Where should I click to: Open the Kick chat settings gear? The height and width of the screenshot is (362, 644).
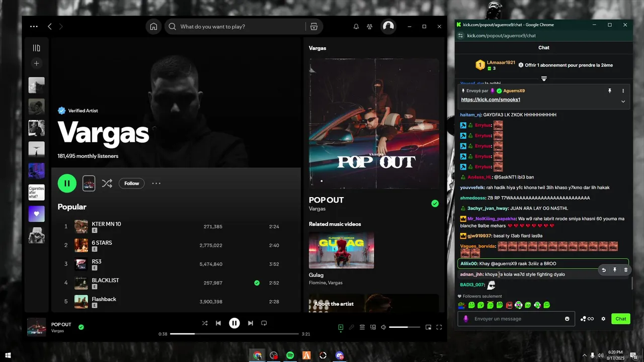(x=603, y=319)
